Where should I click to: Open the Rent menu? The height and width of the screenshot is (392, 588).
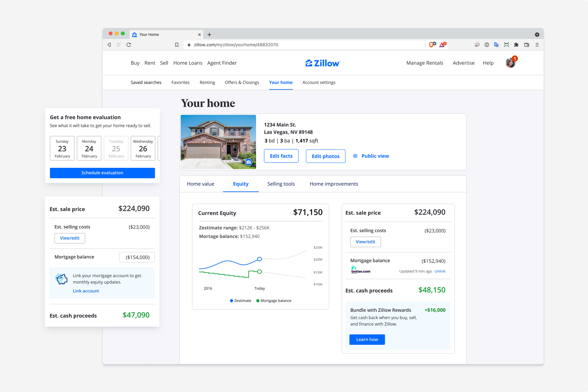pos(150,63)
